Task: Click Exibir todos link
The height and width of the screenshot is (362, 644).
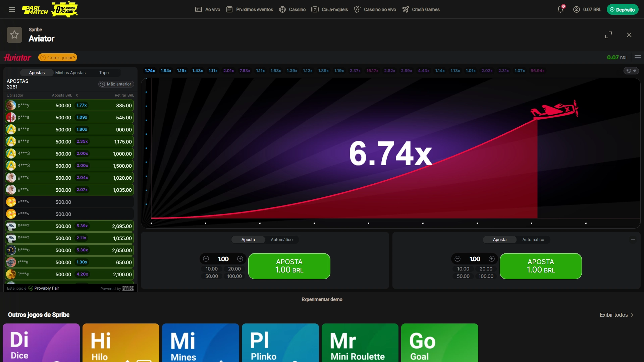Action: [616, 315]
